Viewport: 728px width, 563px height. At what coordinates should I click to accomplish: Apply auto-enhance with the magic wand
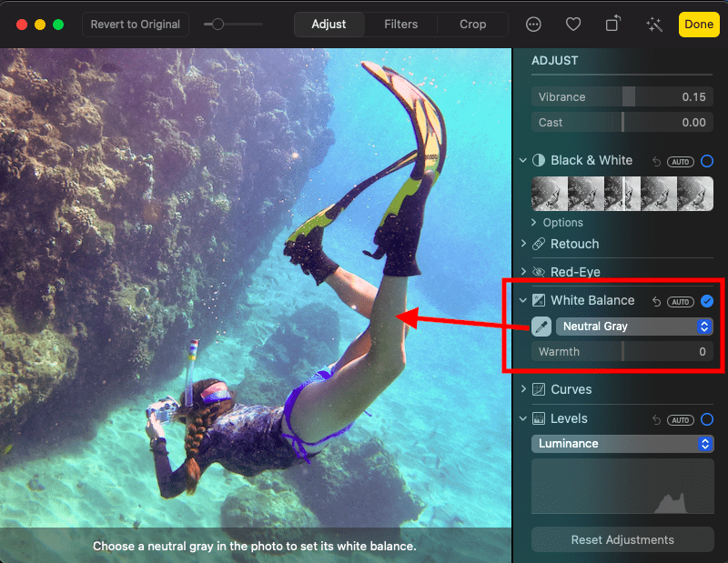[x=653, y=25]
